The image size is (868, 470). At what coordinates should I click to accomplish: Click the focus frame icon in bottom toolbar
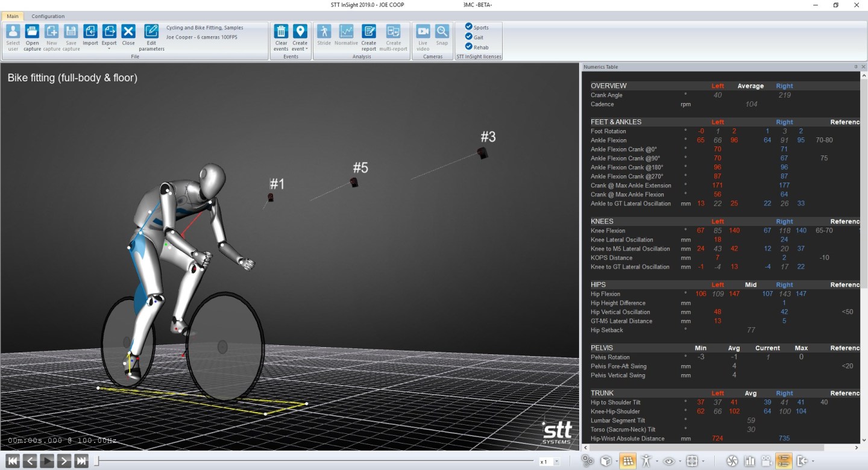692,461
